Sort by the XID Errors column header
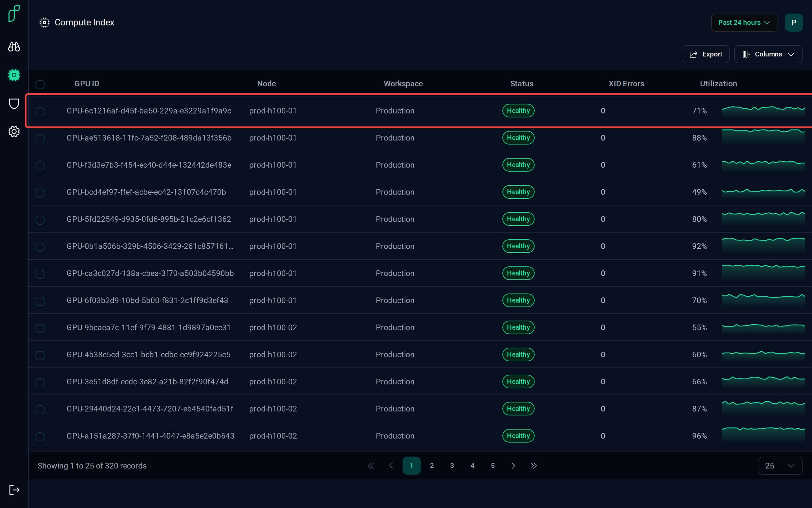Viewport: 812px width, 508px height. click(626, 84)
